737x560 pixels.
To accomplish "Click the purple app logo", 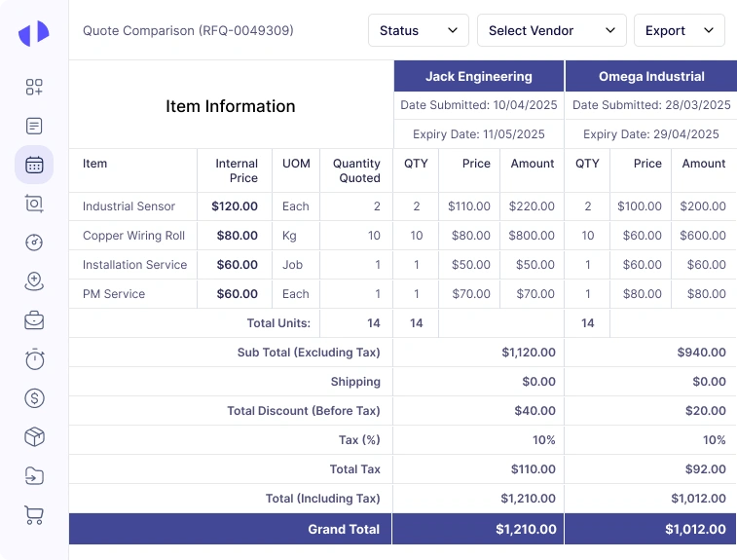I will click(x=34, y=33).
